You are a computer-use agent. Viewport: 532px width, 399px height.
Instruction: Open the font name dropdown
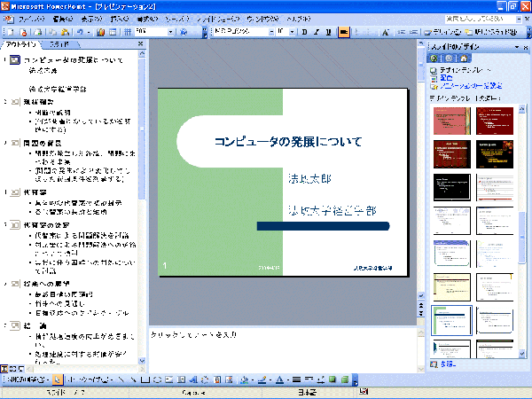click(271, 32)
